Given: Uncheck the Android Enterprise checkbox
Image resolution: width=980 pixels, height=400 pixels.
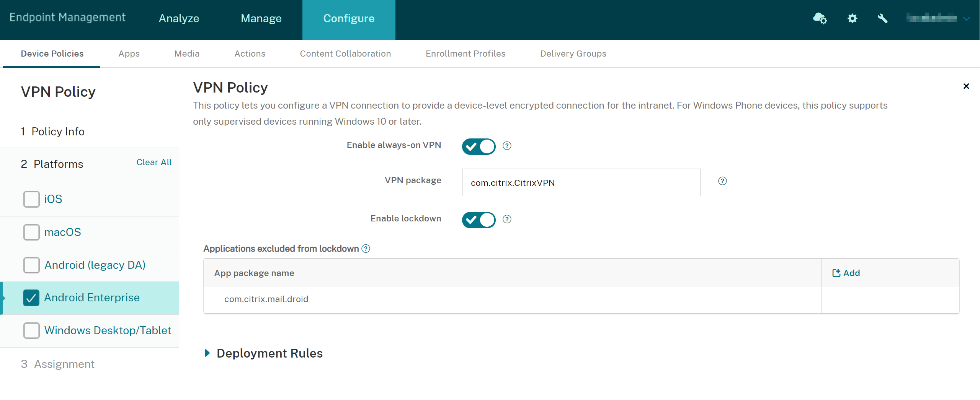Looking at the screenshot, I should [x=31, y=298].
